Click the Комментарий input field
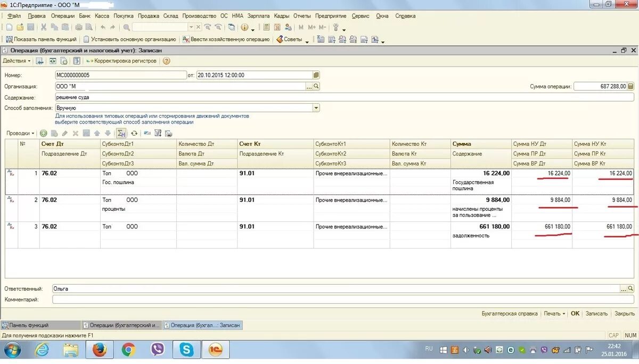 (x=343, y=300)
